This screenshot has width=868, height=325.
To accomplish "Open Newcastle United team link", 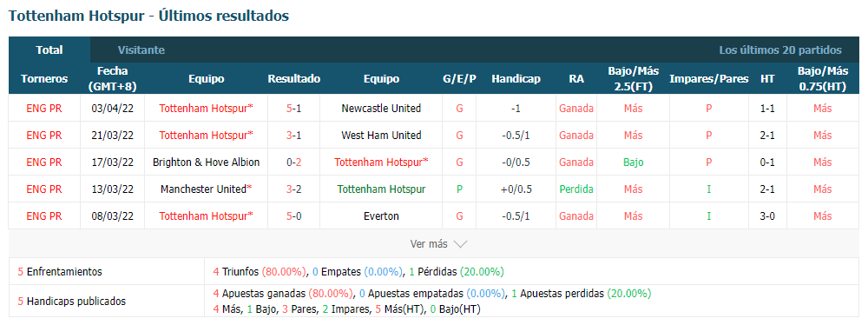I will tap(381, 108).
